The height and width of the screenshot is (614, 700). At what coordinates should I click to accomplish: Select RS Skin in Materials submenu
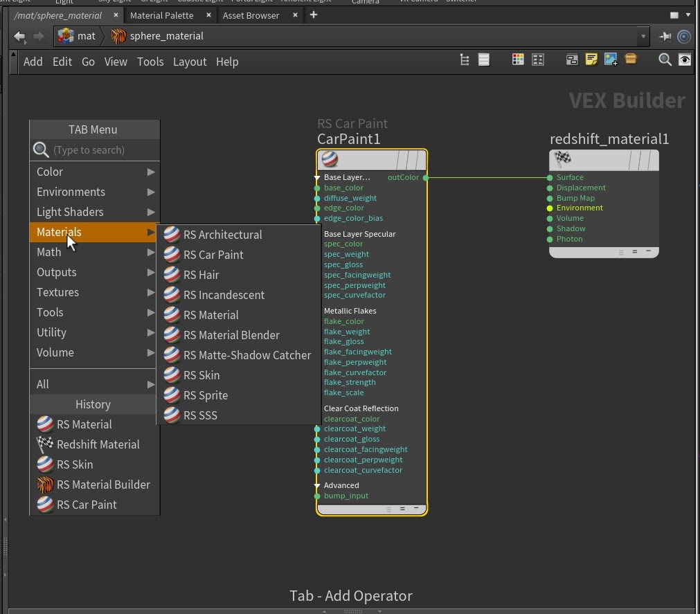(239, 375)
